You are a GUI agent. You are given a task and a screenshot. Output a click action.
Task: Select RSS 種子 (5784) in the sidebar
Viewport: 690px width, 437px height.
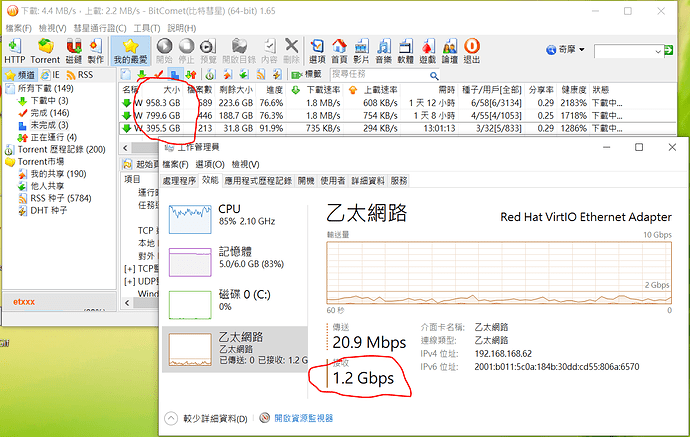[x=61, y=198]
